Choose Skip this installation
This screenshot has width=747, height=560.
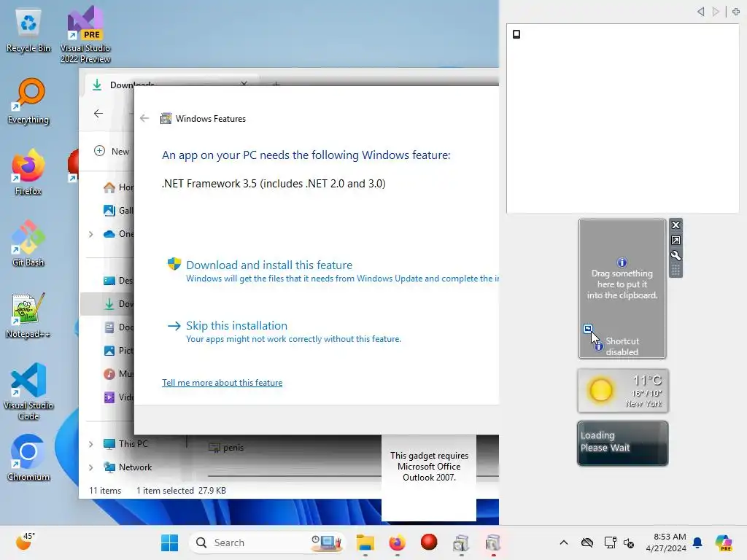[x=236, y=325]
